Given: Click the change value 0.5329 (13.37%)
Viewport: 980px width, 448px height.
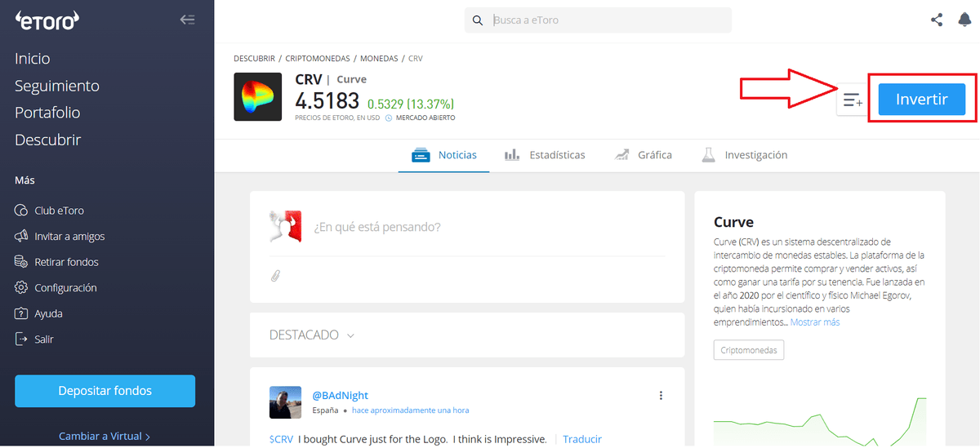Looking at the screenshot, I should [411, 104].
